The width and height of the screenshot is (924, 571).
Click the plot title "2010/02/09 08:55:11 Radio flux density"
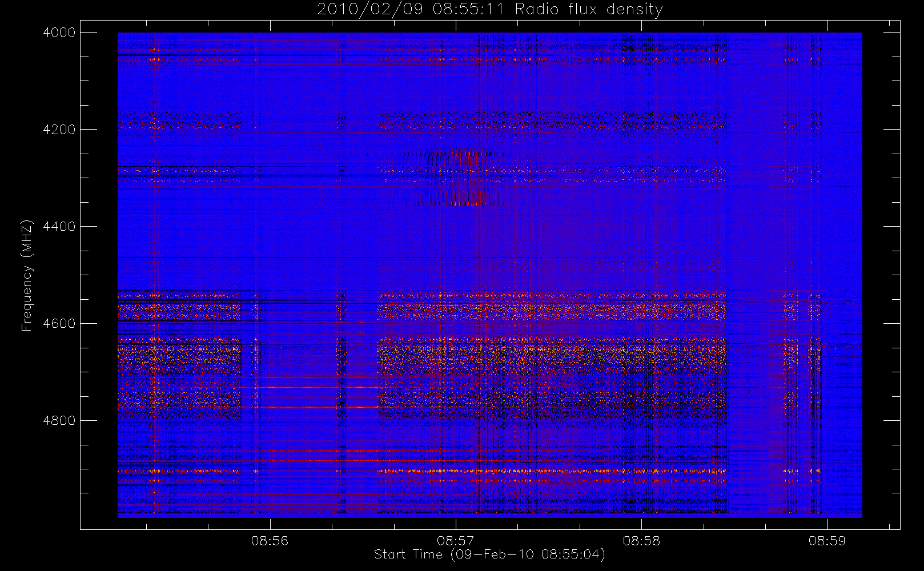(489, 10)
